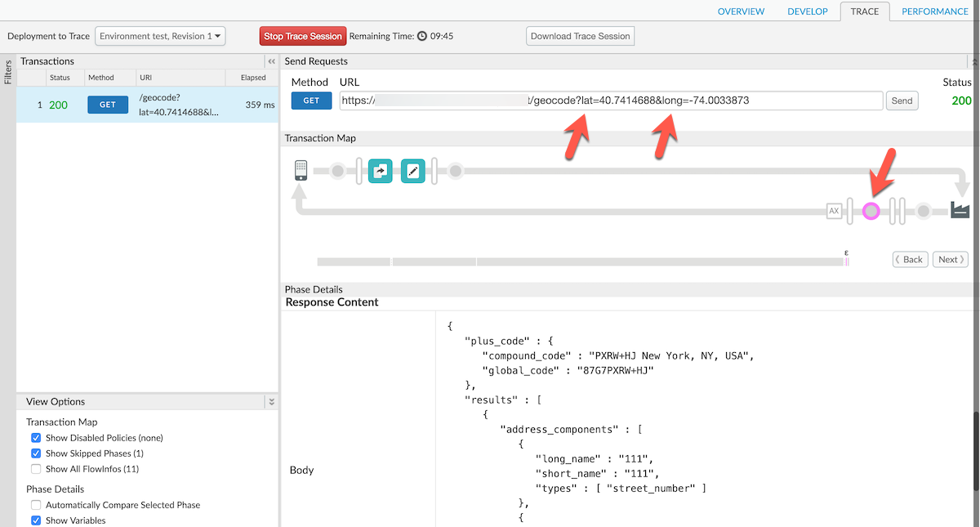Toggle the Show Variables checkbox

(x=36, y=520)
